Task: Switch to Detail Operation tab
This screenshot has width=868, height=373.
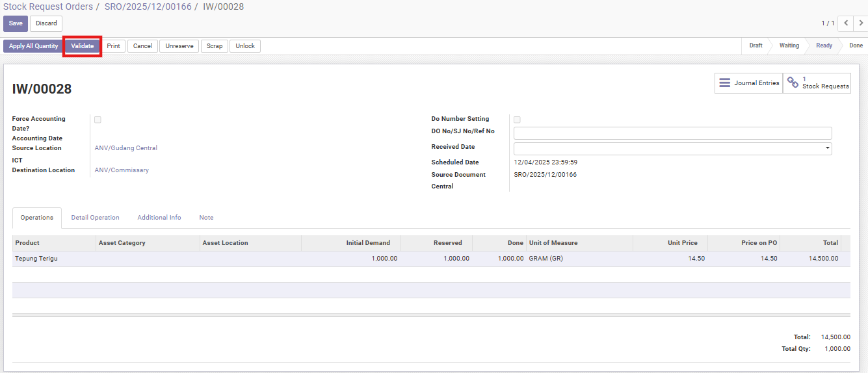Action: 95,218
